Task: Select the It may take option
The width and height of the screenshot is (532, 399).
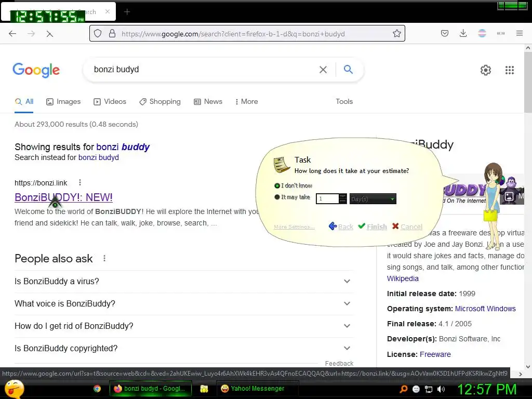Action: click(292, 197)
